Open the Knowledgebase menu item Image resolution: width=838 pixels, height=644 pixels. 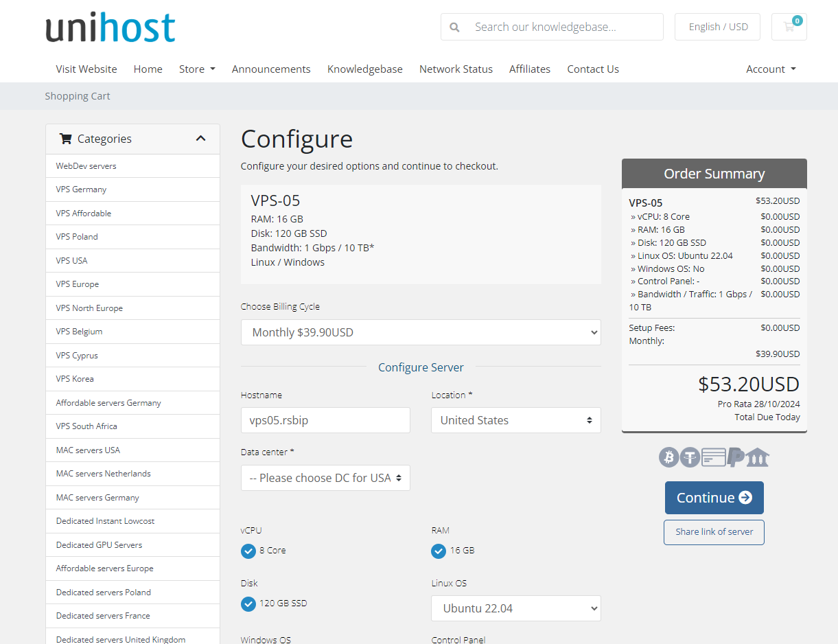365,69
